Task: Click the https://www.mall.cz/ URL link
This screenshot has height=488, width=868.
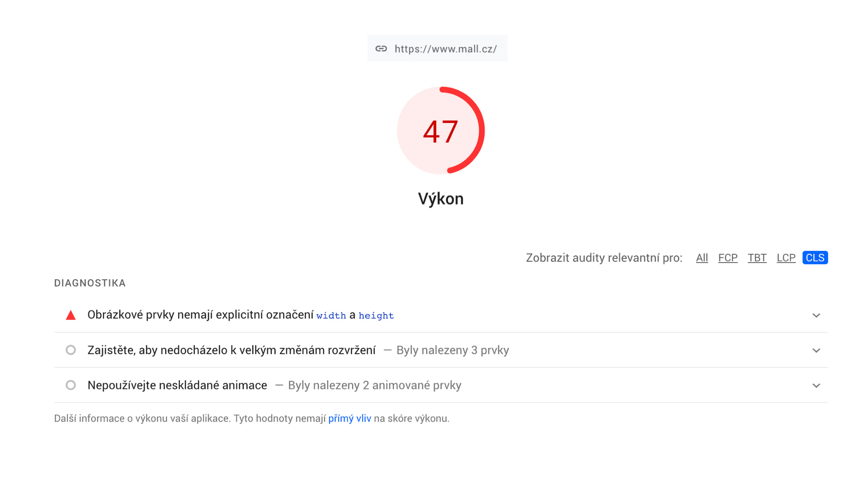Action: pos(445,49)
